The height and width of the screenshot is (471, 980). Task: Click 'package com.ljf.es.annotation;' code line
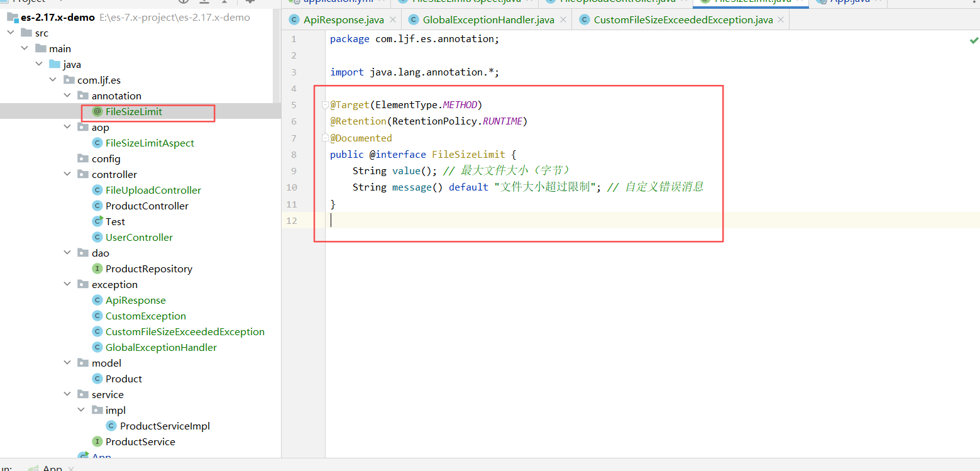click(414, 39)
